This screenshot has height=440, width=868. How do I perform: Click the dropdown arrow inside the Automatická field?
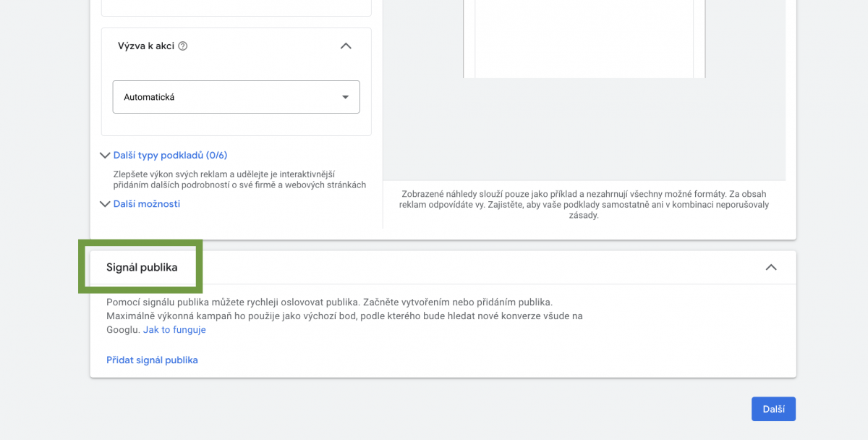tap(345, 96)
